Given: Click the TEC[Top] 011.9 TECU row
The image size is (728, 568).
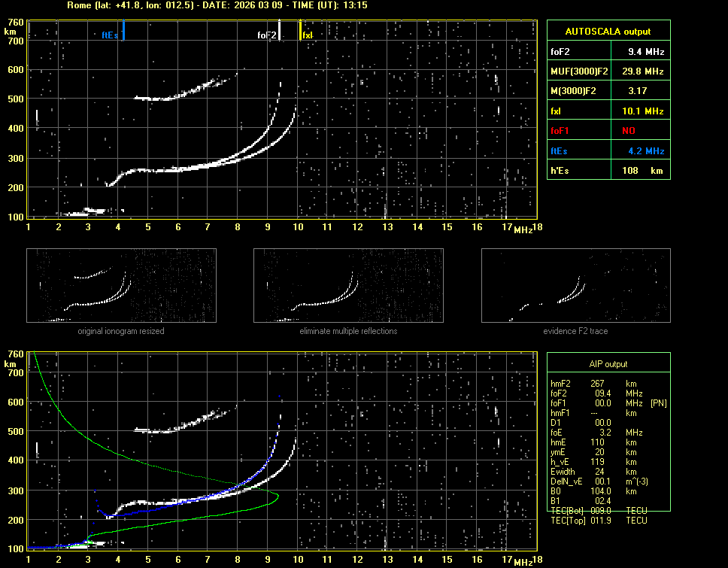Looking at the screenshot, I should click(598, 521).
